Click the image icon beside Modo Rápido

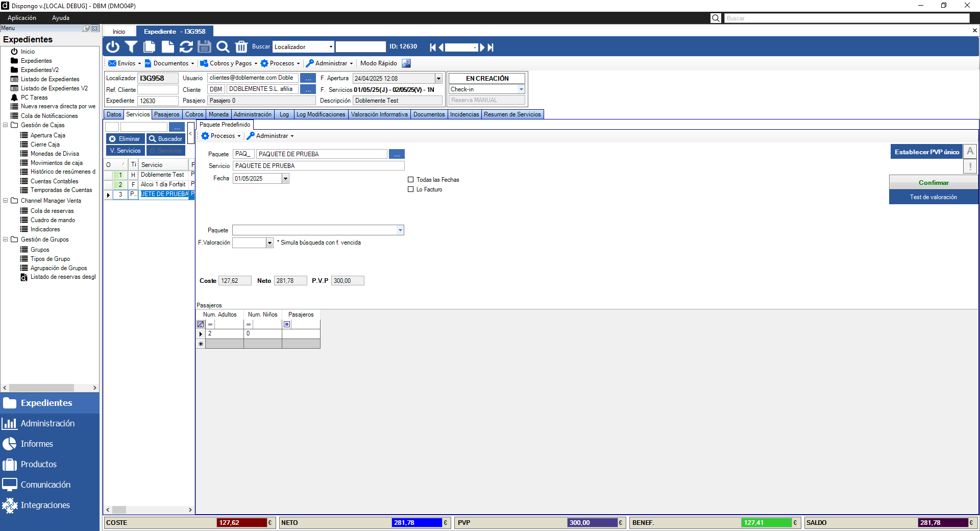tap(406, 63)
